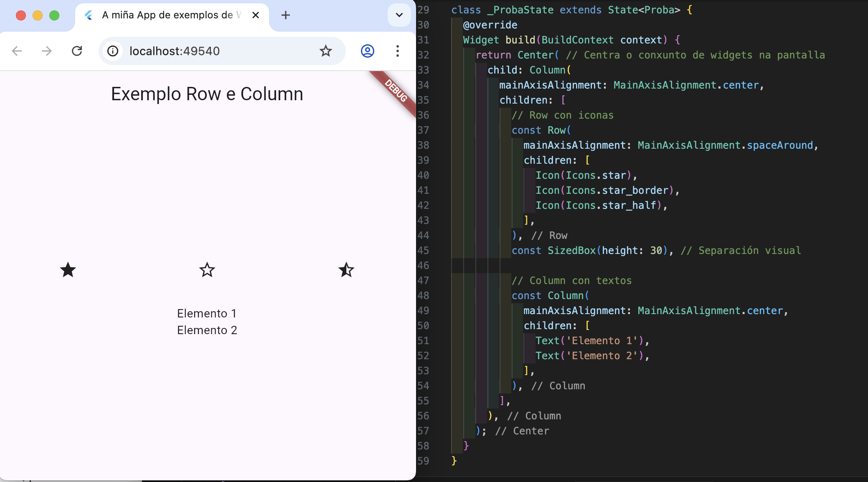Click the 'Elemento 1' text
868x482 pixels.
tap(207, 313)
